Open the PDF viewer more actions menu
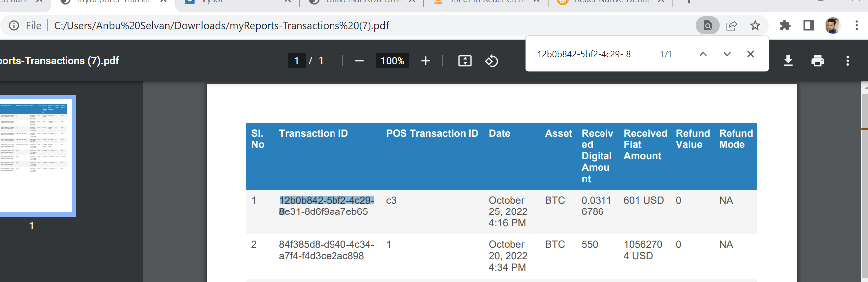 pos(847,61)
